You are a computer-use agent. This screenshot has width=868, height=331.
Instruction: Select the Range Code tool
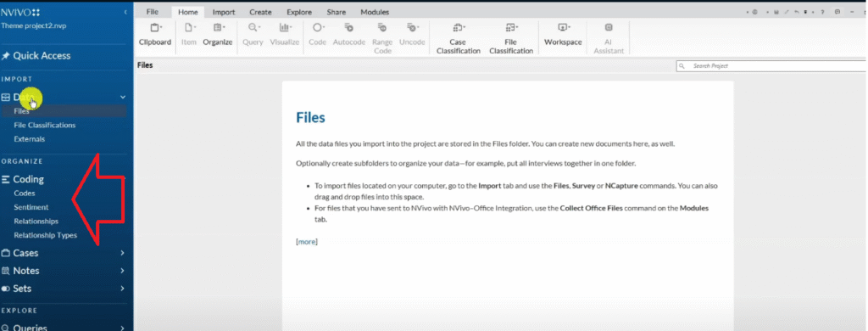pos(382,38)
